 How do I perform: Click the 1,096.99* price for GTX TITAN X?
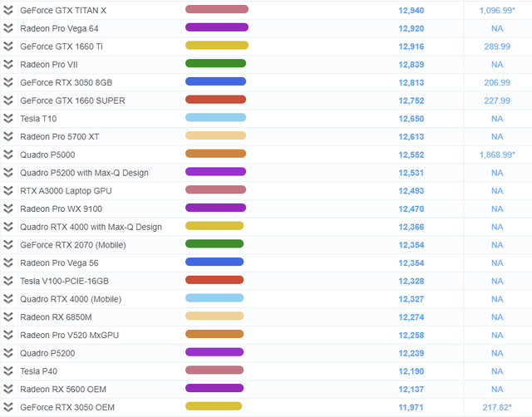pos(497,10)
